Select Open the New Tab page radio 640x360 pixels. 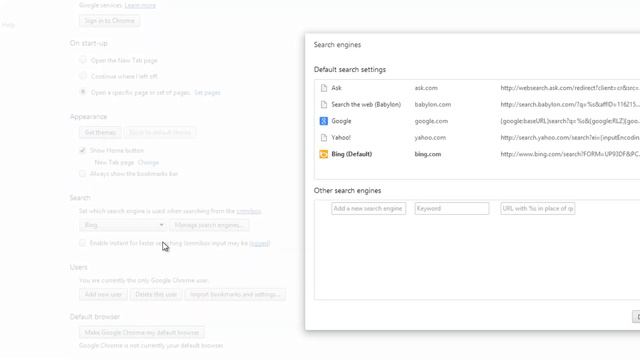pos(83,60)
